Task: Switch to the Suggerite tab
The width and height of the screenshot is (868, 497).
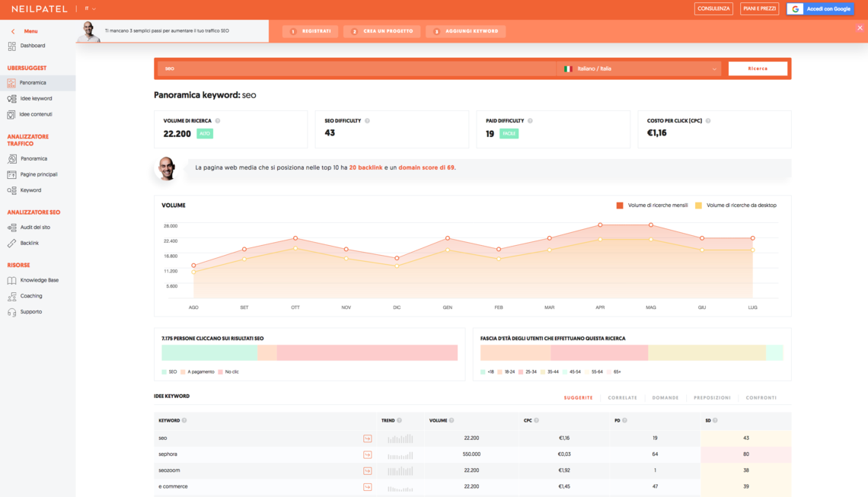Action: tap(579, 398)
